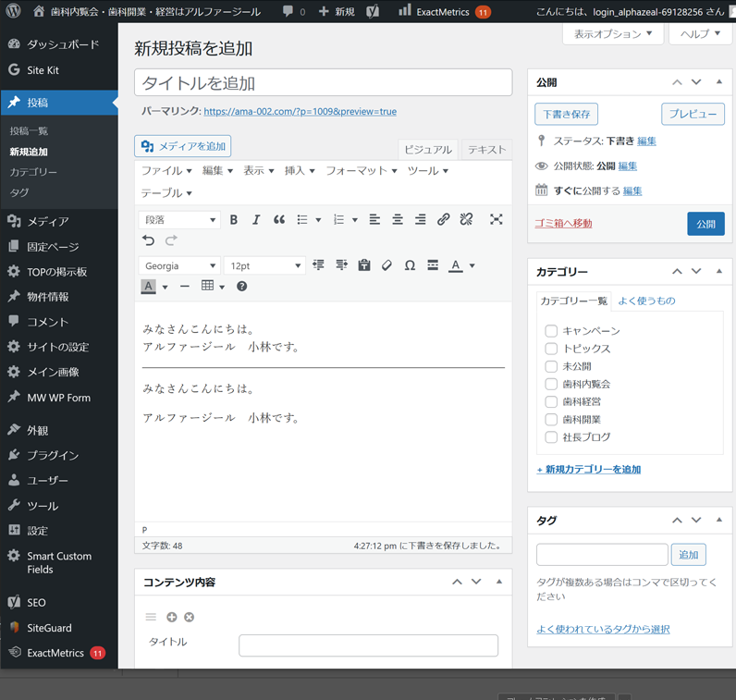Select the 社長ブログ category checkbox

pos(551,437)
